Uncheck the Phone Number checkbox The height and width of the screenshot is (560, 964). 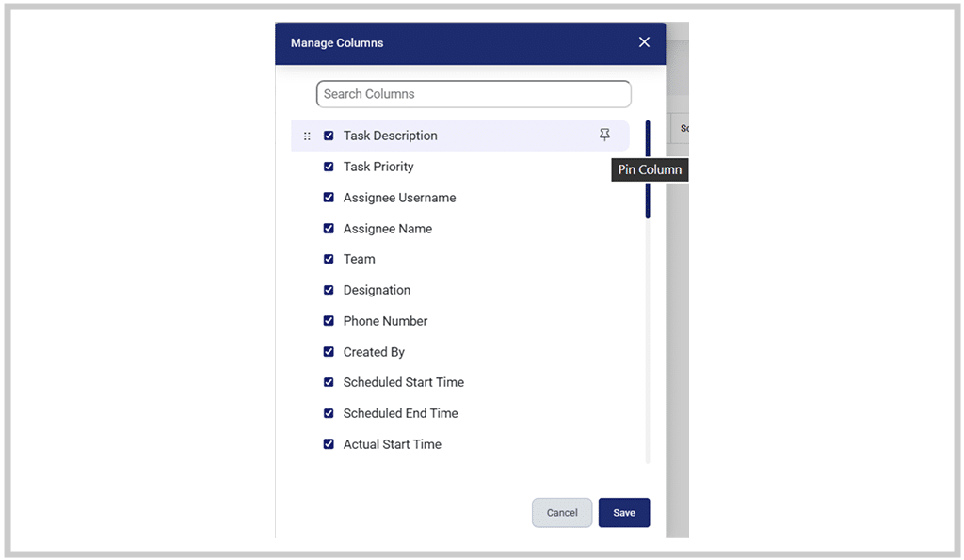(329, 320)
